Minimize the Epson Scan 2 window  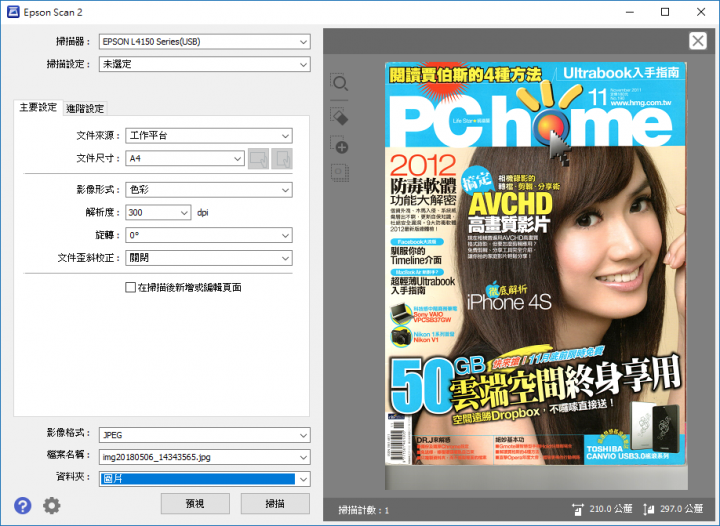(x=630, y=12)
